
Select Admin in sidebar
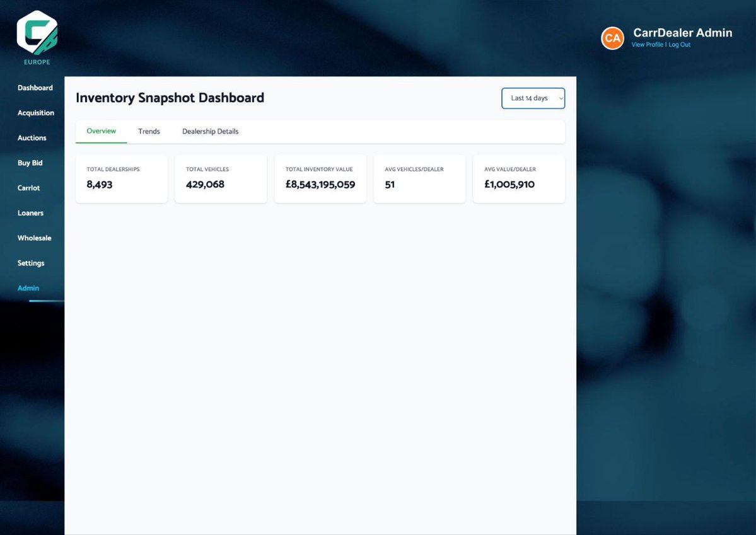28,288
